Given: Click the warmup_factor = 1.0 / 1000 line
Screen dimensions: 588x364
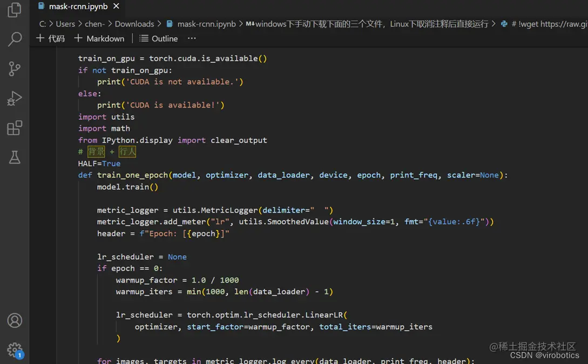Looking at the screenshot, I should pyautogui.click(x=177, y=280).
